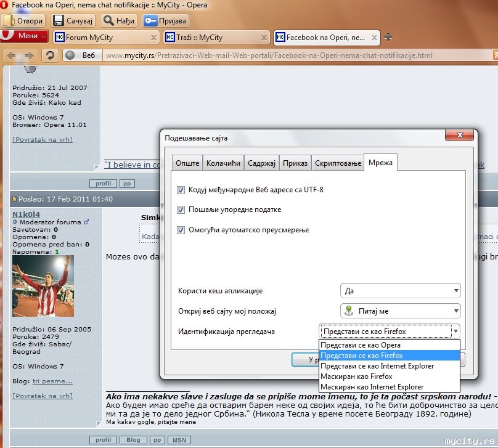Click upper post's profil button
The height and width of the screenshot is (448, 498).
click(x=103, y=184)
